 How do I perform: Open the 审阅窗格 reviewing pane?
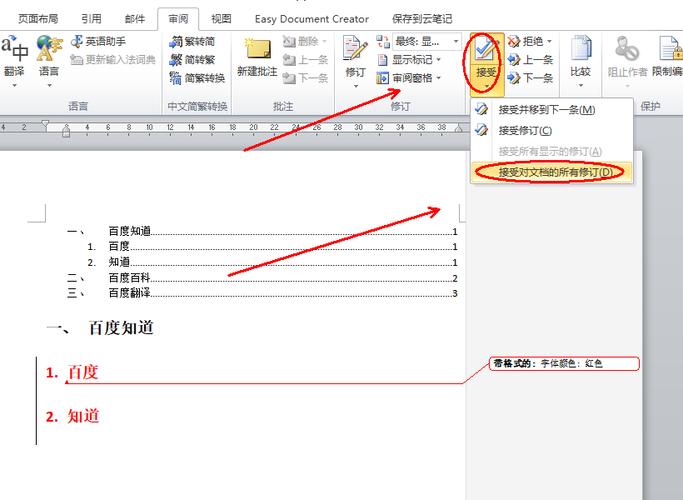coord(404,78)
